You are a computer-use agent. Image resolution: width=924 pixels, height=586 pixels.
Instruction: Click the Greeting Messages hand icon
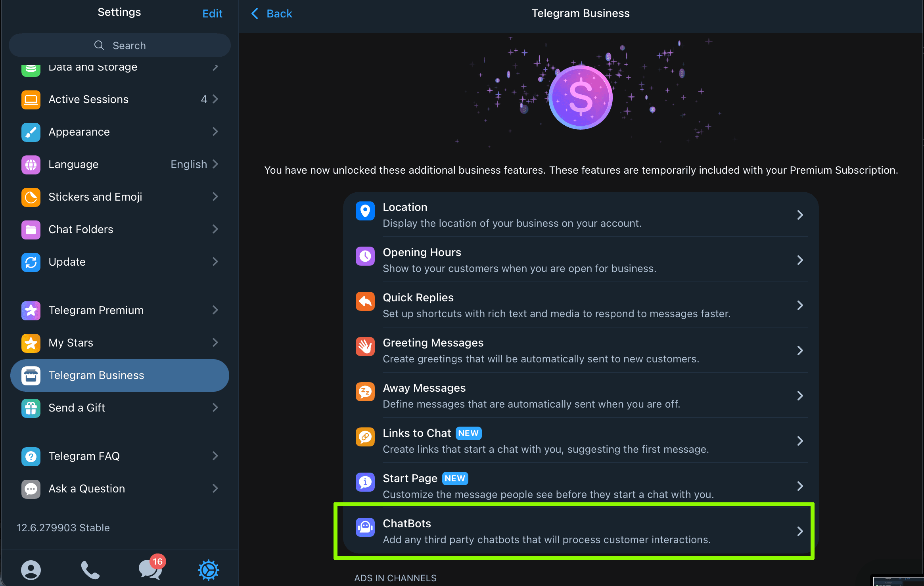365,346
